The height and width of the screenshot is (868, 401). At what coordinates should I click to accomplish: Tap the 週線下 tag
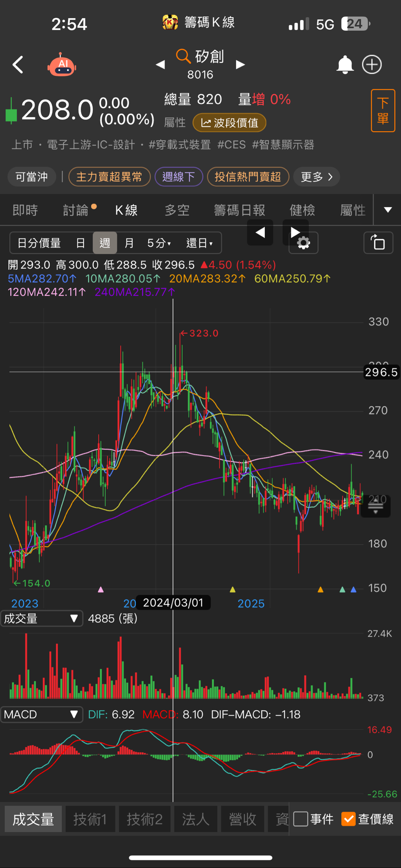[x=179, y=177]
